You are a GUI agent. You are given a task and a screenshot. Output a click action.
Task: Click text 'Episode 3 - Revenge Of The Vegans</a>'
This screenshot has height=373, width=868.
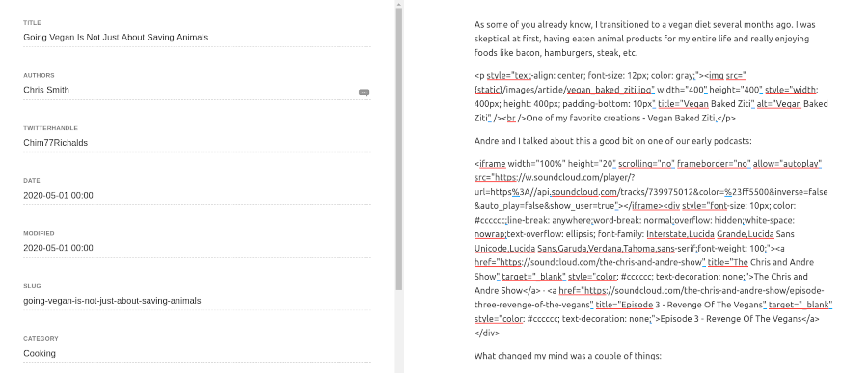(x=739, y=319)
